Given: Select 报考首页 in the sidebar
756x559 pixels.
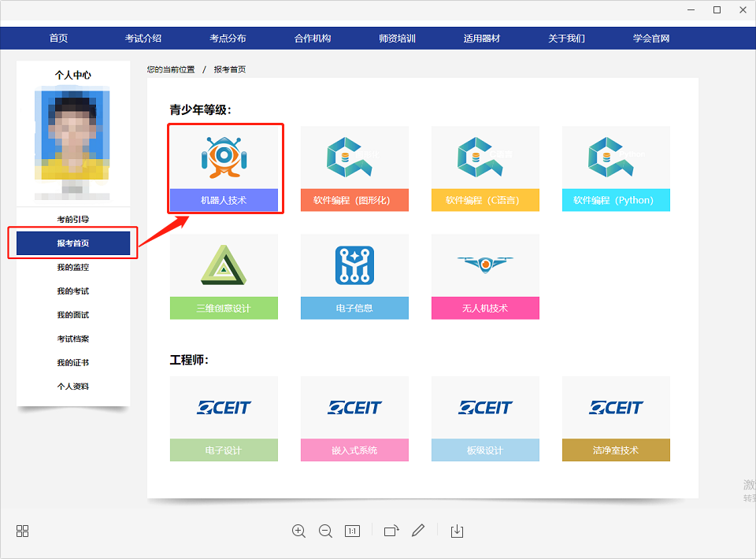Looking at the screenshot, I should [73, 242].
